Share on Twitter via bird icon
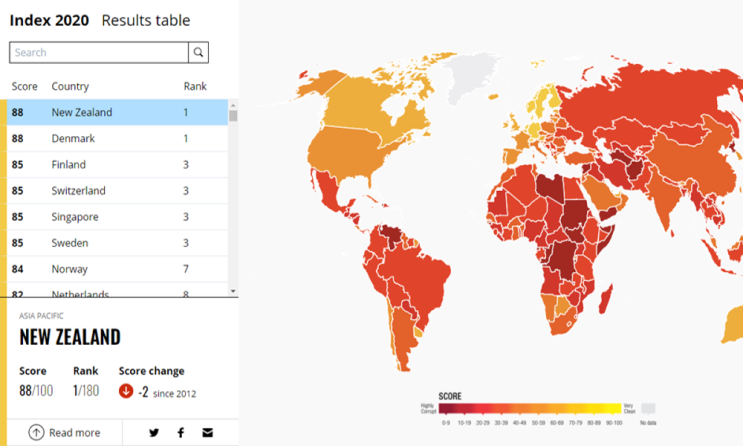The image size is (743, 446). (x=154, y=433)
